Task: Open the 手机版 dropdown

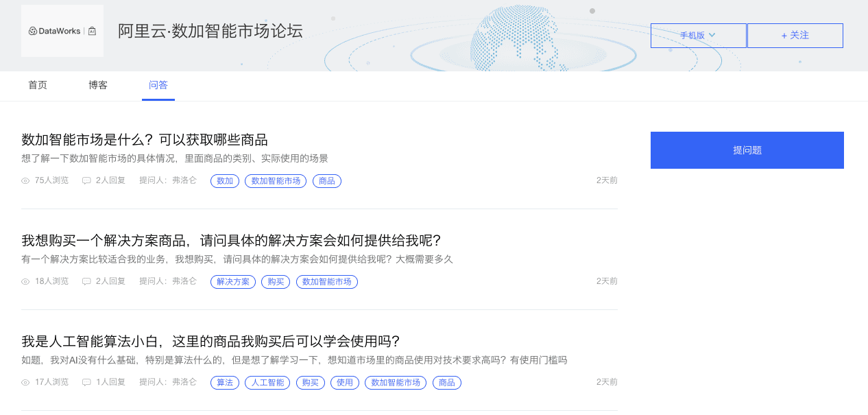Action: (x=698, y=36)
